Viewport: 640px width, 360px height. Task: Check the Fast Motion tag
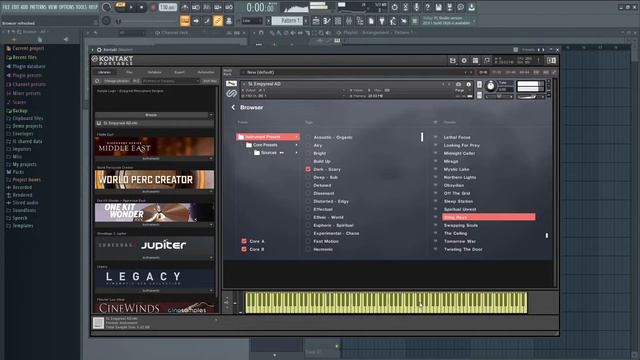(308, 242)
